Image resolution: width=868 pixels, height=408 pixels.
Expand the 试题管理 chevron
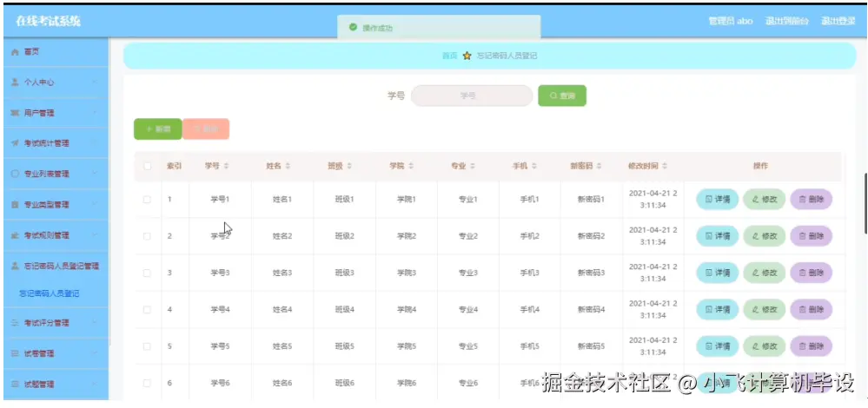[94, 385]
